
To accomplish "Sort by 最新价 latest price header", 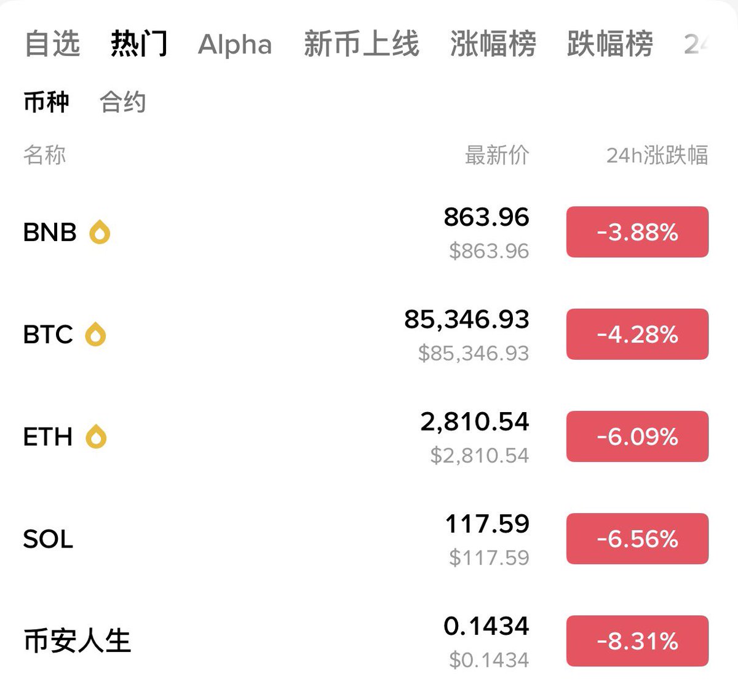I will click(x=497, y=155).
